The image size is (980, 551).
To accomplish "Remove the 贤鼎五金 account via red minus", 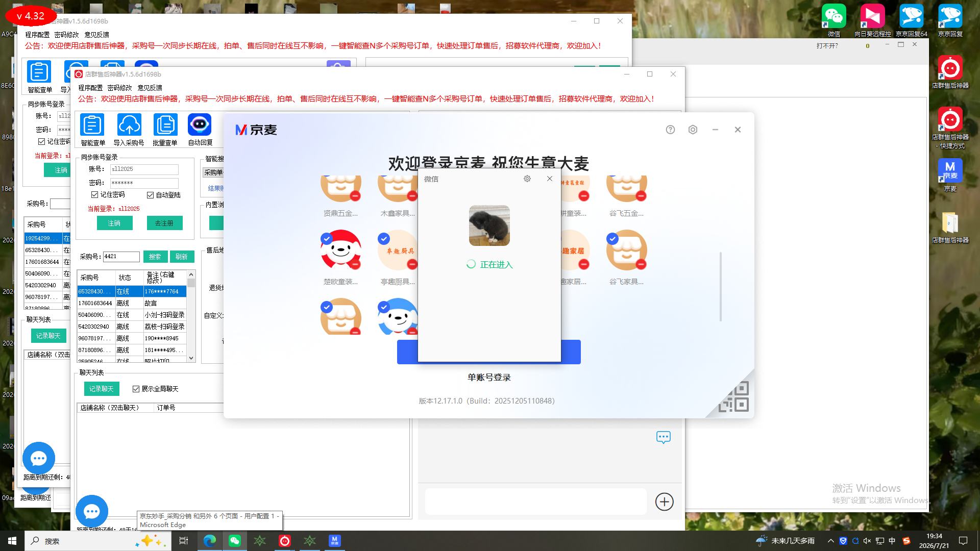I will coord(355,196).
